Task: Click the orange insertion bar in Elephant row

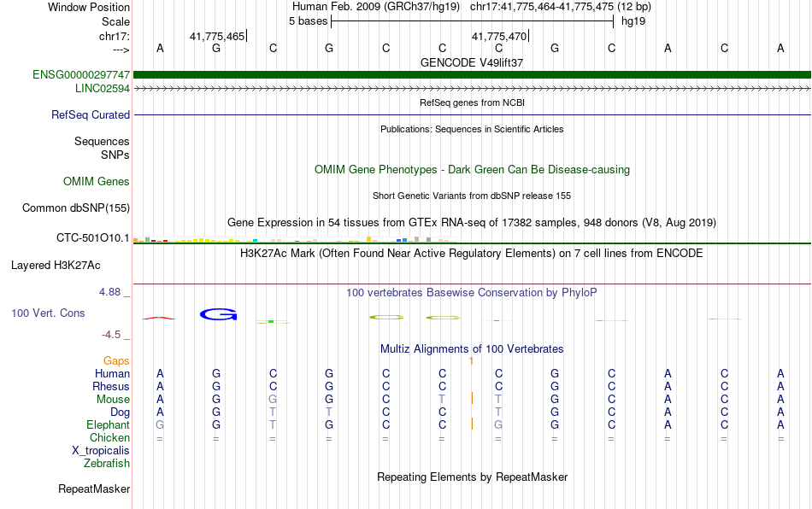Action: coord(472,424)
